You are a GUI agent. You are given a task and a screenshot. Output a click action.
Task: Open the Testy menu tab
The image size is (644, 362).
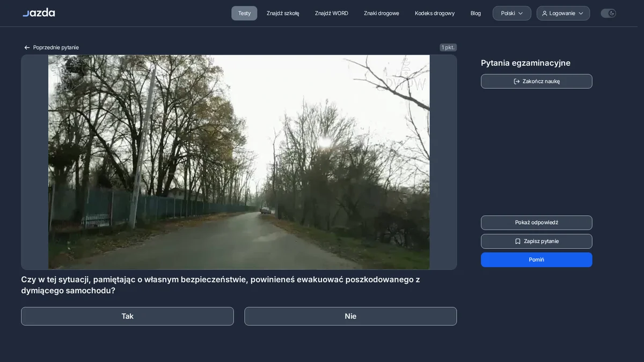click(244, 13)
